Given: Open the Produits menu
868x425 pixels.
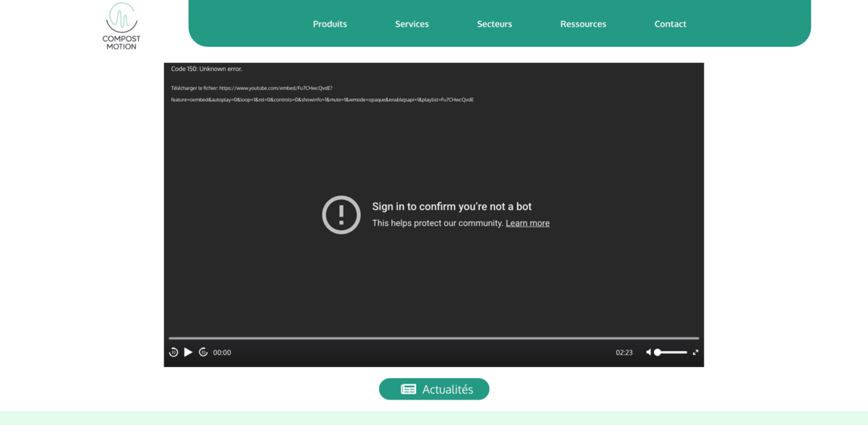Looking at the screenshot, I should pyautogui.click(x=330, y=24).
